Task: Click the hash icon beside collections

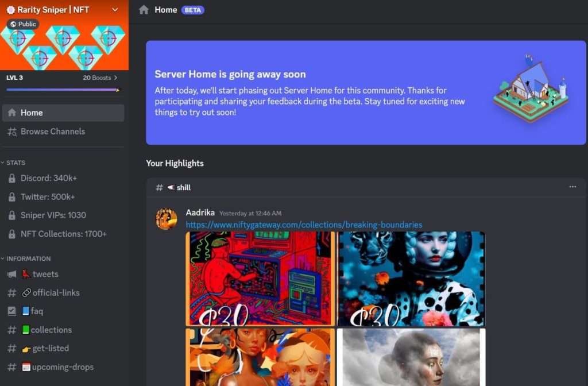Action: click(12, 330)
